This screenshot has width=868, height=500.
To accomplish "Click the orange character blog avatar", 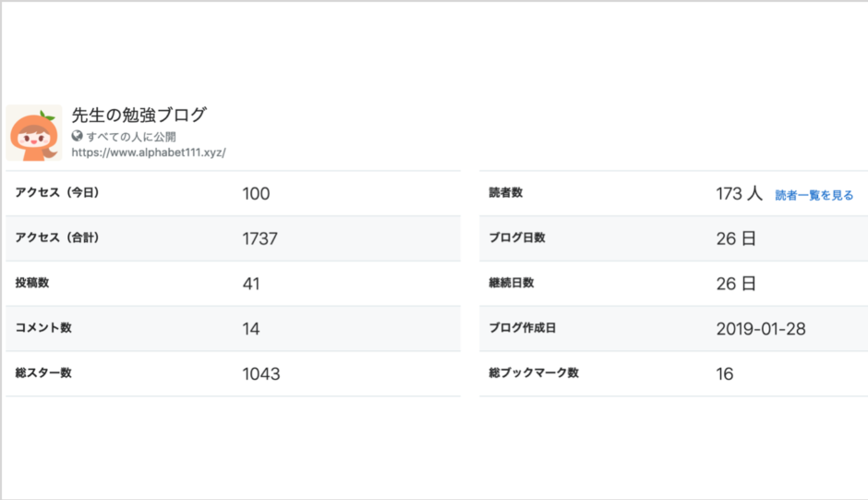I will (x=34, y=133).
